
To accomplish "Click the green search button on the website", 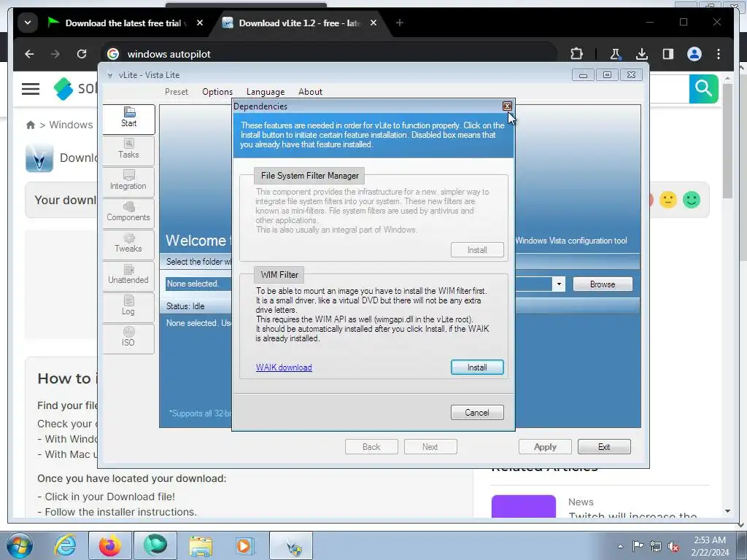I will 703,88.
